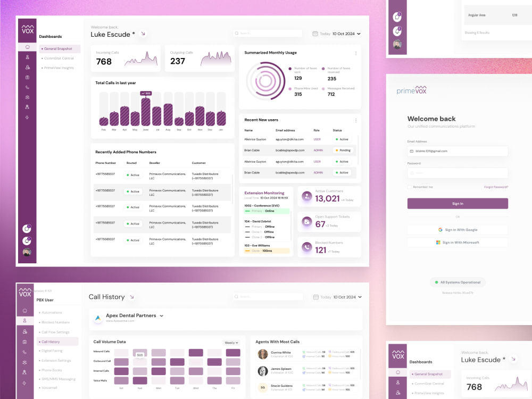Open the home icon in the dashboard sidebar
Image resolution: width=532 pixels, height=399 pixels.
click(x=28, y=47)
